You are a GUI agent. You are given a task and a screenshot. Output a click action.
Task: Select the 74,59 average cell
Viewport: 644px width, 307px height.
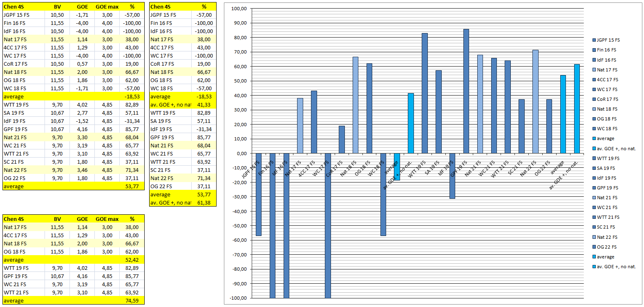click(x=132, y=300)
